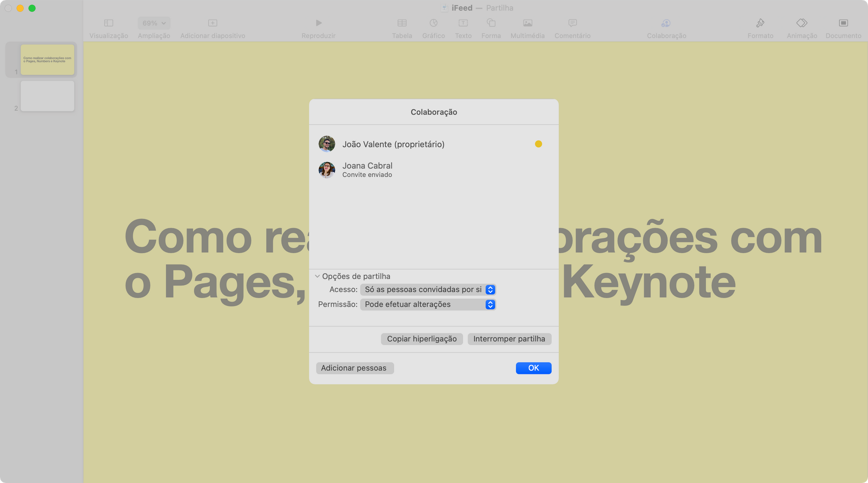Select João Valente (proprietário) row

coord(434,144)
